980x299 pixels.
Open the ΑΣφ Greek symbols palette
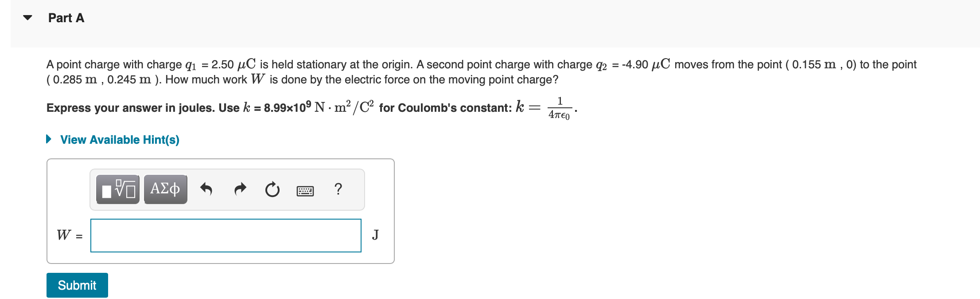(x=165, y=189)
